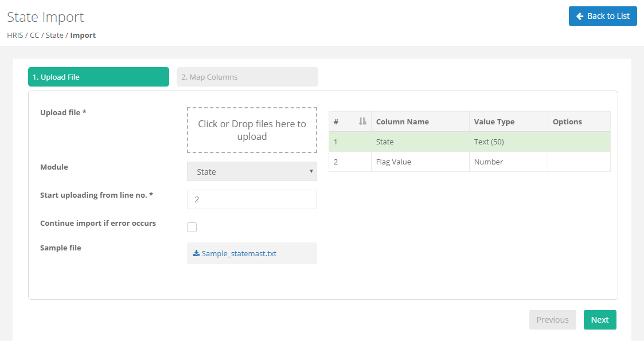Click the Previous button

point(552,320)
